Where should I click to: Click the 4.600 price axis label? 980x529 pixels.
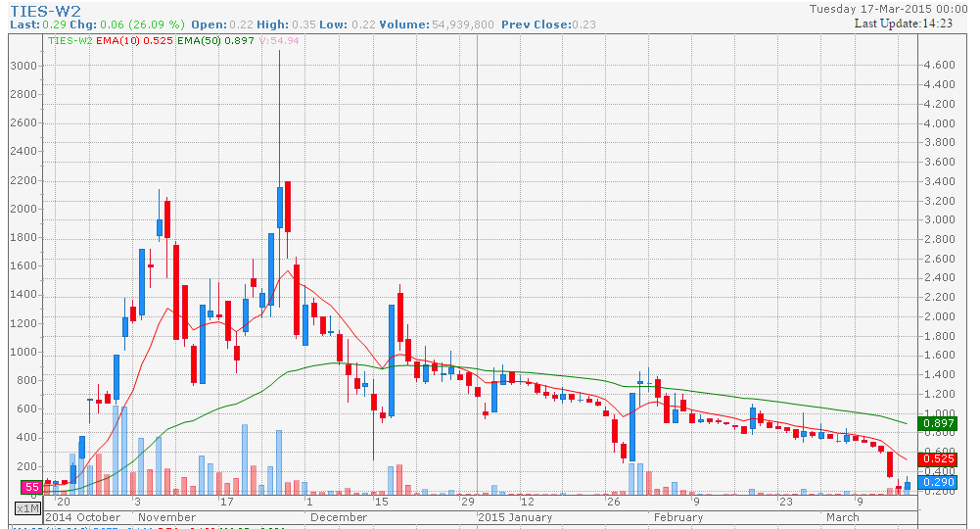click(x=940, y=65)
